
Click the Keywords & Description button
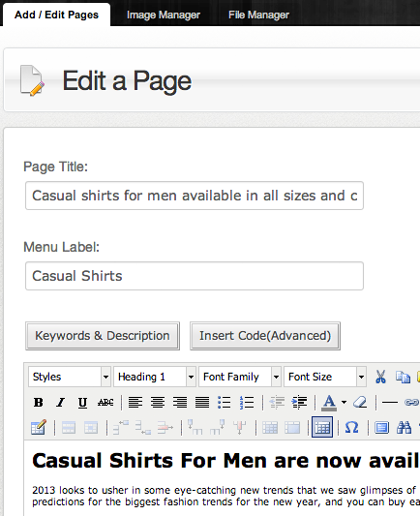103,336
